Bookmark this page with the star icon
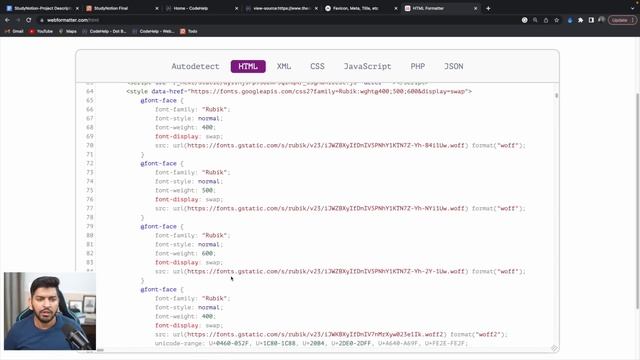 pyautogui.click(x=556, y=20)
